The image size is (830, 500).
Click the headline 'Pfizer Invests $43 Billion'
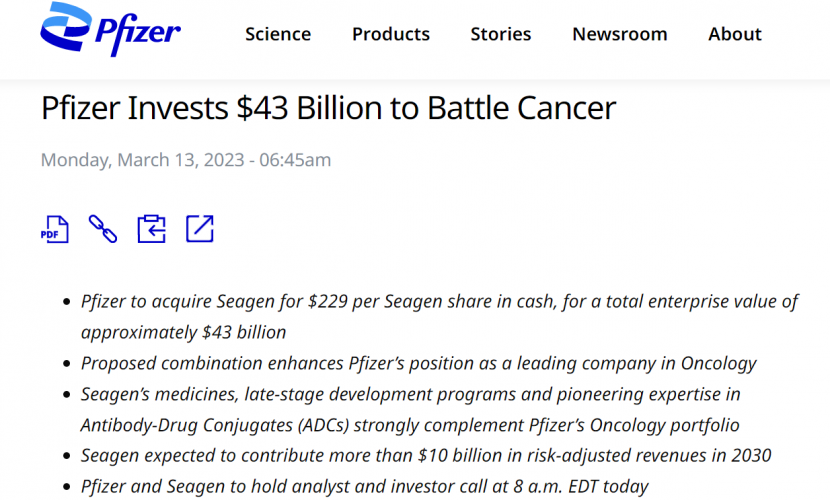(328, 108)
